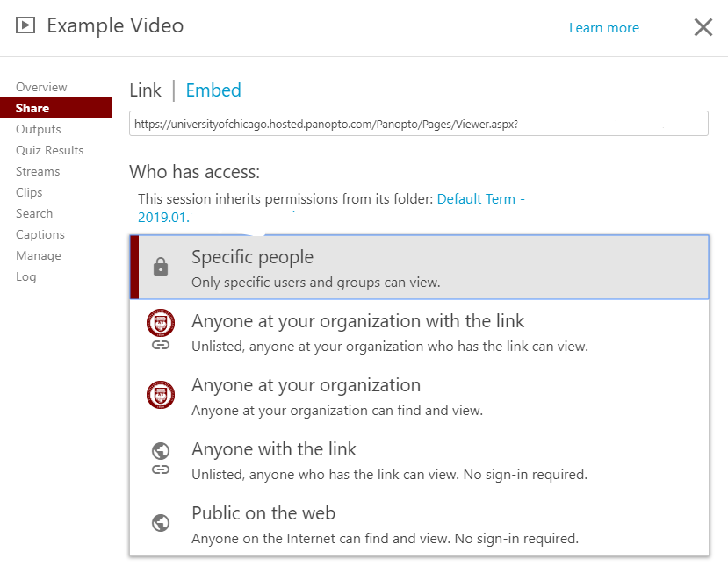This screenshot has width=728, height=566.
Task: Close the Example Video settings dialog
Action: tap(703, 27)
